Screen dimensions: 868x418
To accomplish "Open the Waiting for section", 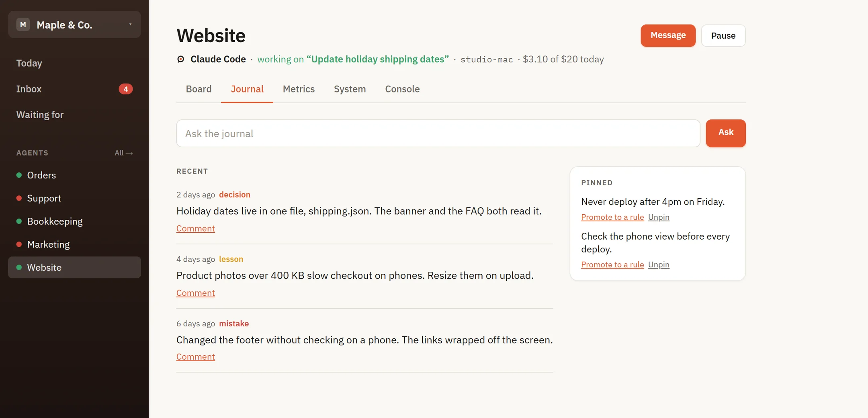I will coord(74,115).
